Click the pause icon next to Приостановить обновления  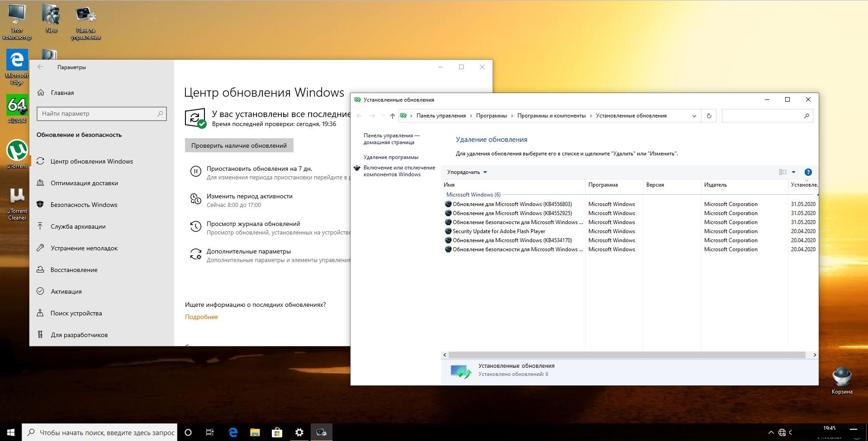coord(195,171)
